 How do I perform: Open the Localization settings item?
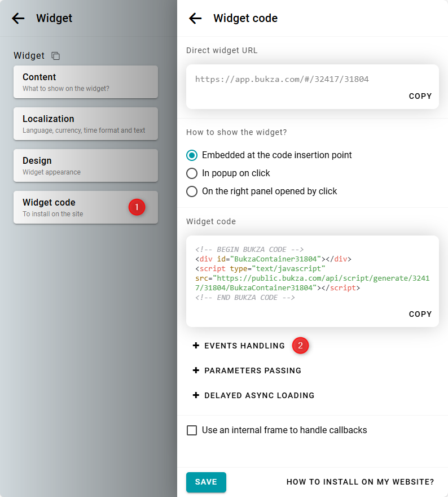click(x=85, y=124)
